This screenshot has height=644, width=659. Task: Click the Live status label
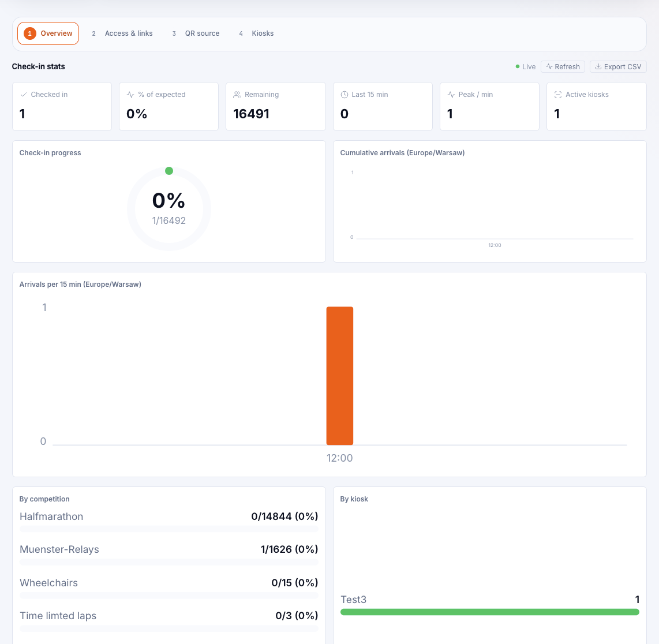529,66
